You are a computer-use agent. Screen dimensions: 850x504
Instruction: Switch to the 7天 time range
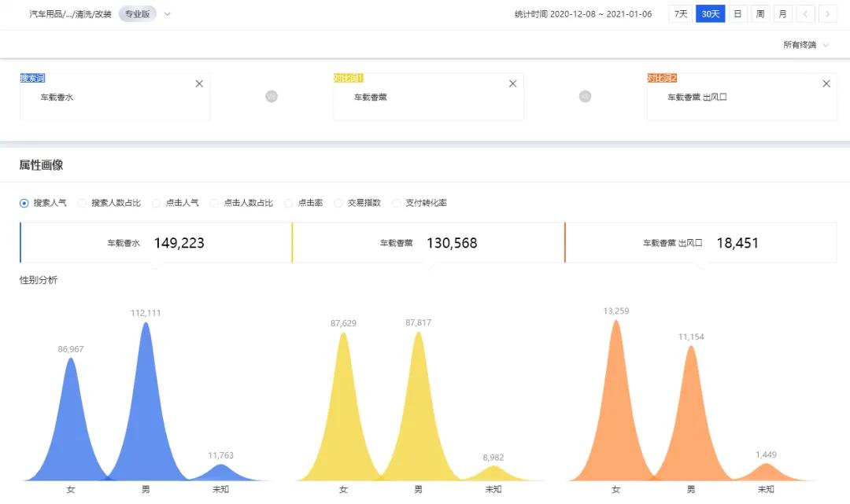coord(680,13)
